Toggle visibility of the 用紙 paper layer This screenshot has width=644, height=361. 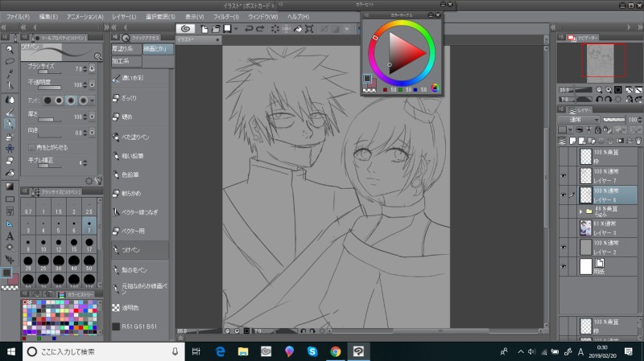tap(563, 266)
